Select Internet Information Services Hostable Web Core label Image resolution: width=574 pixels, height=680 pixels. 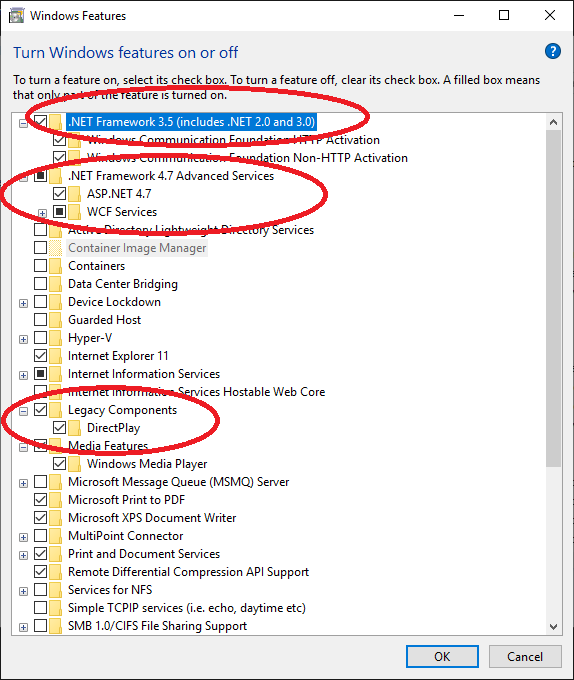196,392
